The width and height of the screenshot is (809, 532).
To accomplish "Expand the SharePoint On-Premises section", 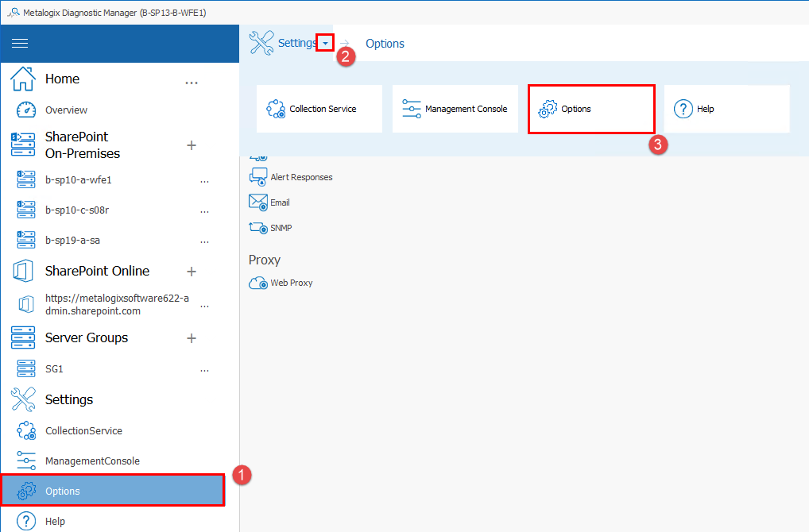I will click(191, 145).
